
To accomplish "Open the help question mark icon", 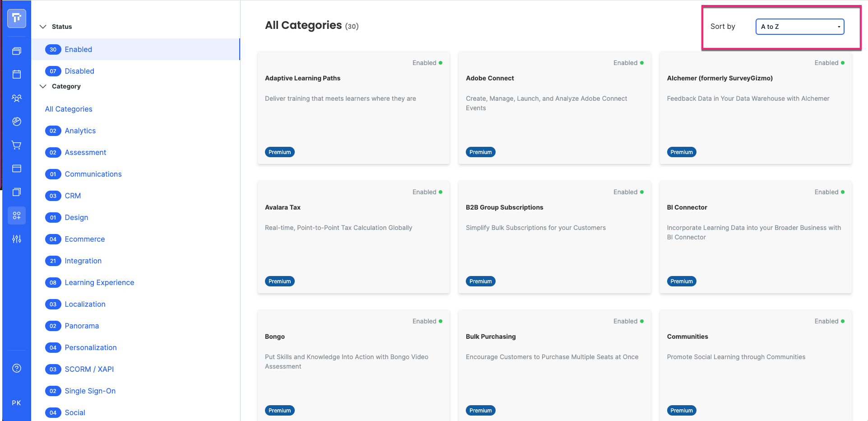I will 17,368.
